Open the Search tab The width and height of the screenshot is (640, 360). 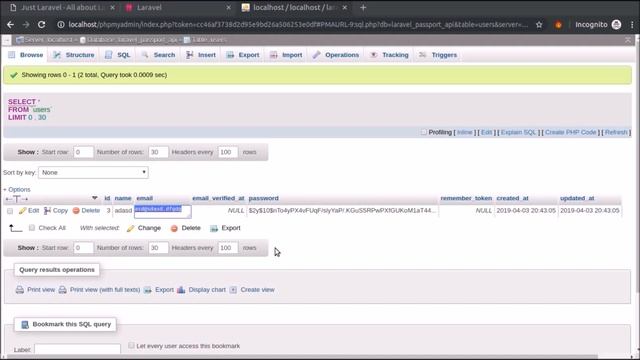[x=158, y=55]
